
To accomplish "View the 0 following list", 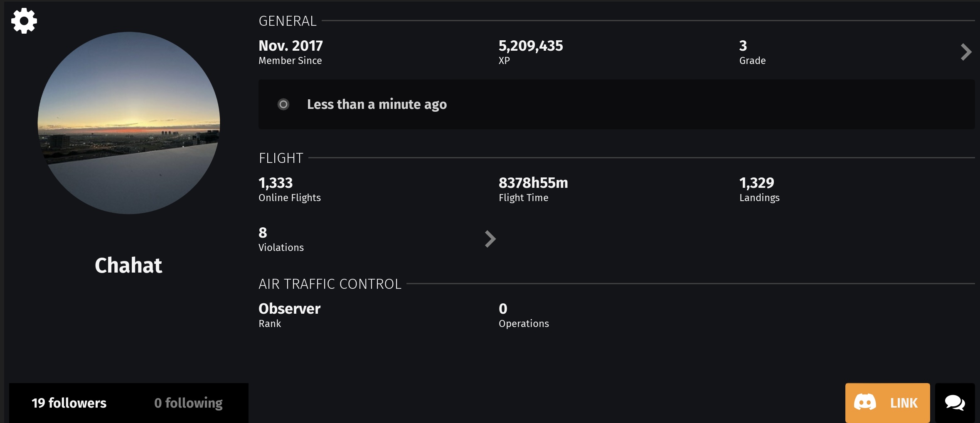I will [x=188, y=403].
